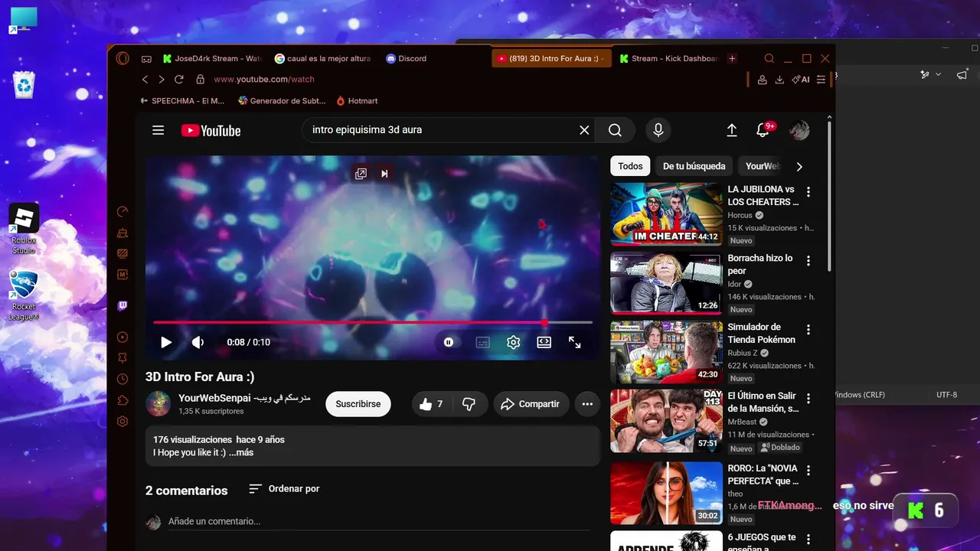Select the De tu búsqueda filter chip
Screen dimensions: 980x551
click(694, 166)
